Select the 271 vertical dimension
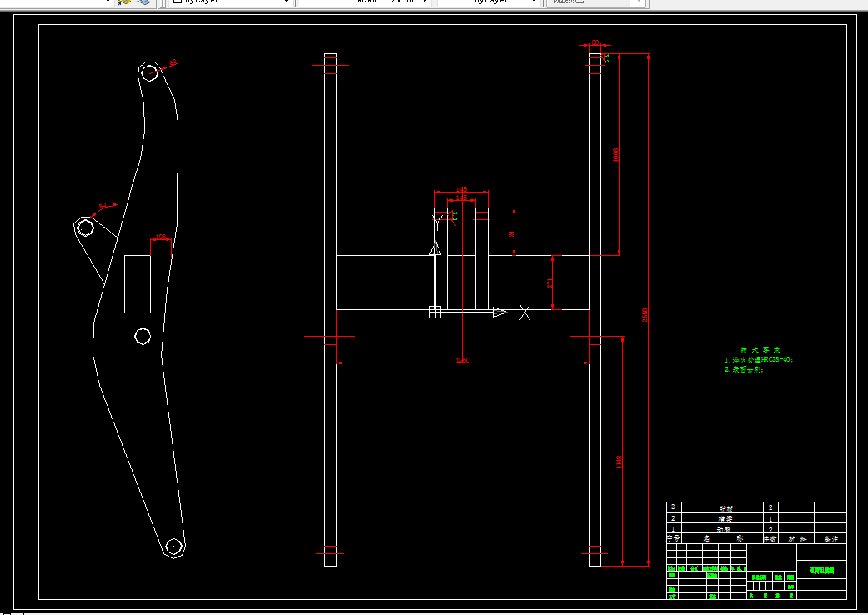 point(549,282)
